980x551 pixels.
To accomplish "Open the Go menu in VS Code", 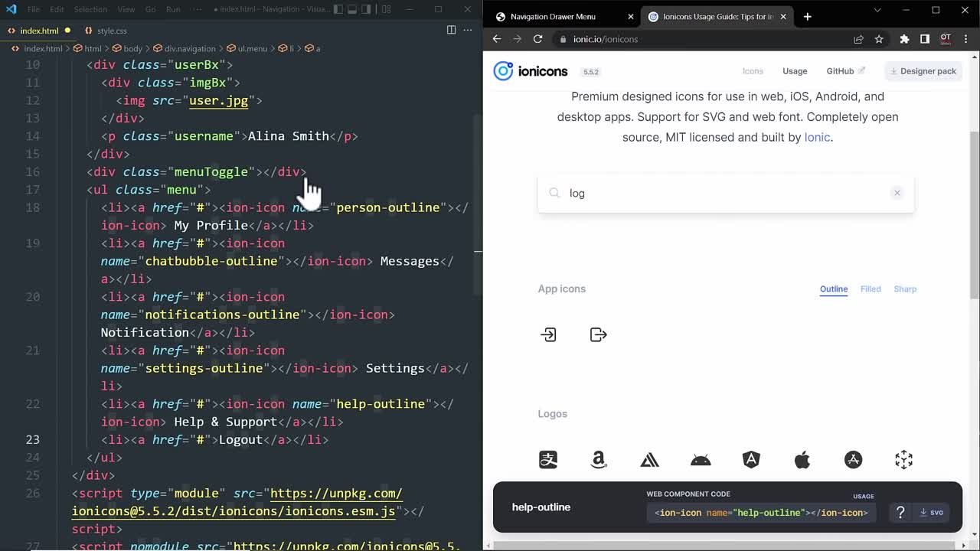I will (150, 9).
